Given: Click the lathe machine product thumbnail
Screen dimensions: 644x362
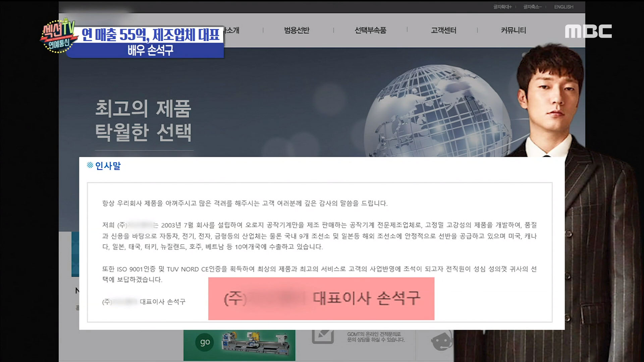Looking at the screenshot, I should click(x=255, y=342).
